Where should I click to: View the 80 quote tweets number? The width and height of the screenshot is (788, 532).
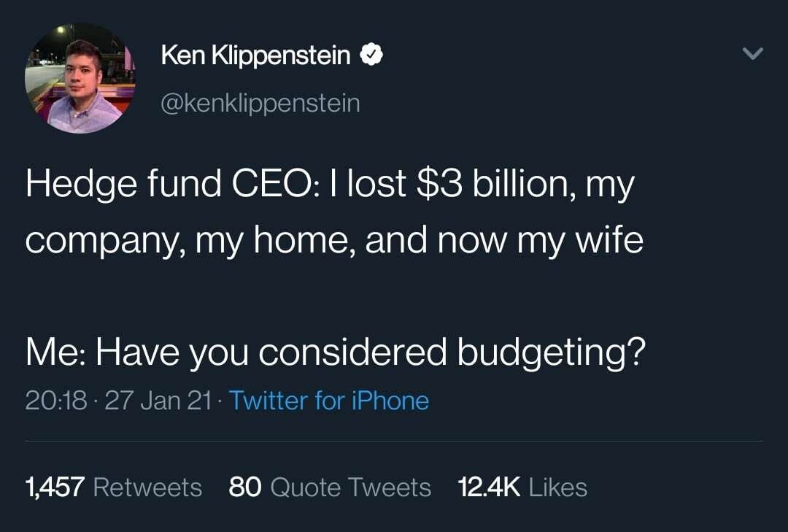[x=244, y=487]
